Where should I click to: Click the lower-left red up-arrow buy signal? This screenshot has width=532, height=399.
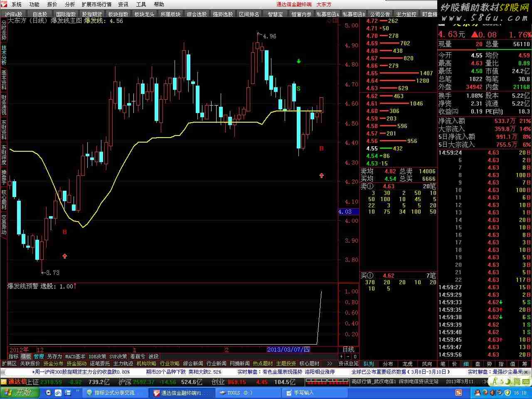(x=64, y=256)
